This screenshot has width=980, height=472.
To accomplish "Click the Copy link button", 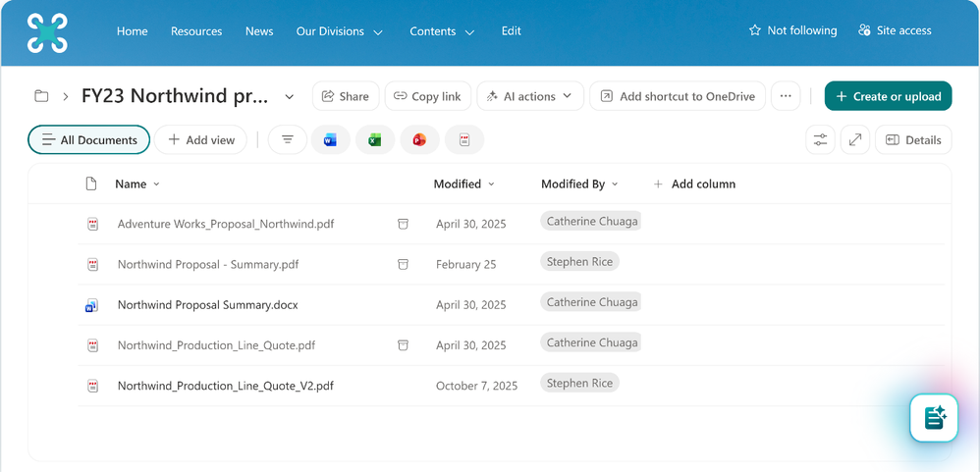I will (x=428, y=96).
